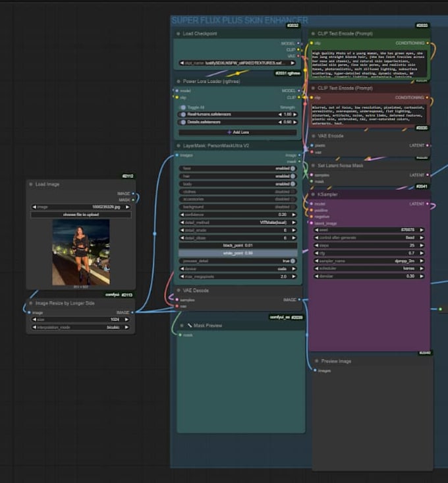The height and width of the screenshot is (483, 448).
Task: Select the loaded image thumbnail in Load Image
Action: pyautogui.click(x=81, y=252)
